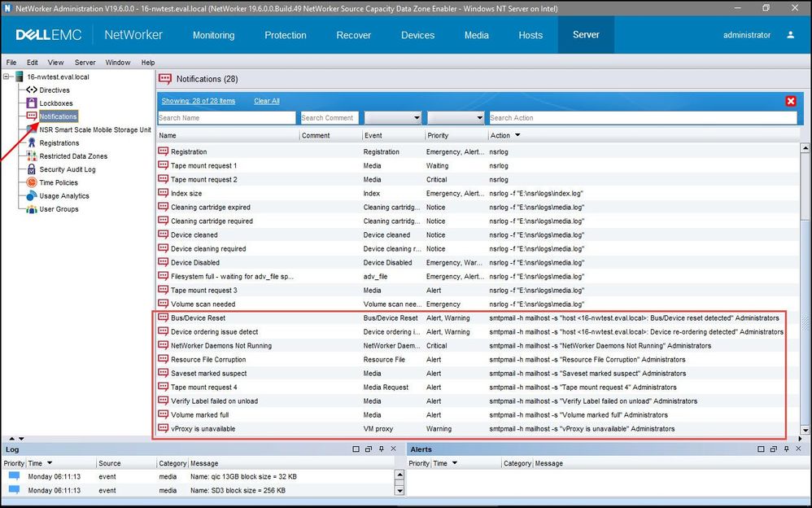Screen dimensions: 812x508
Task: Maximize the Alerts panel
Action: pos(761,449)
